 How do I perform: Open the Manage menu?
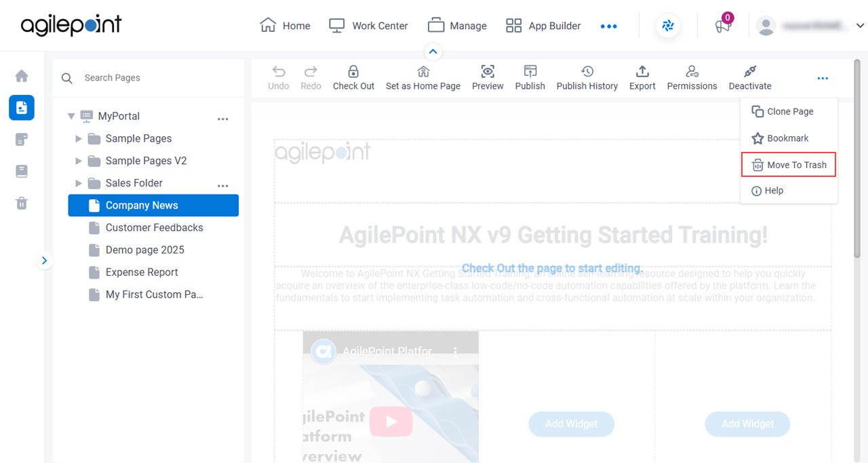coord(457,26)
